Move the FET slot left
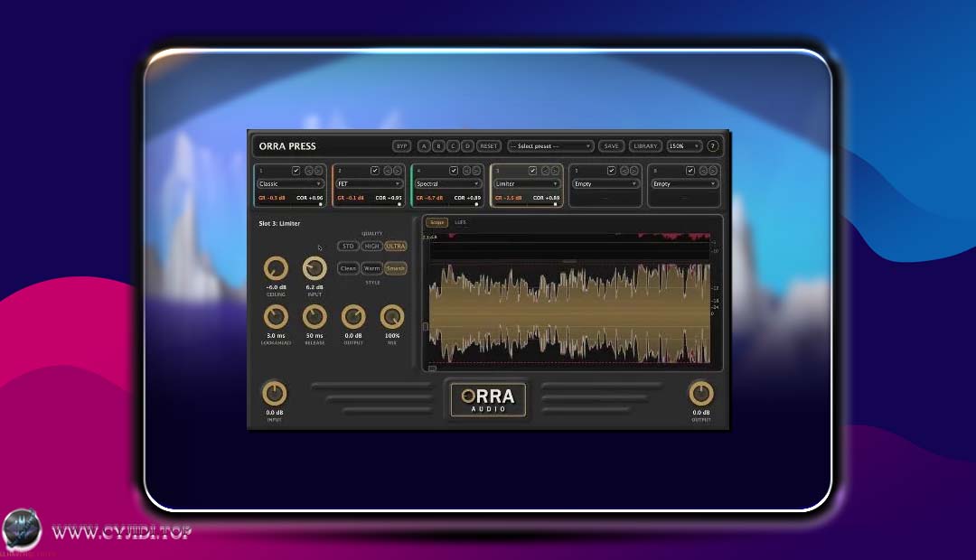The width and height of the screenshot is (976, 560). pyautogui.click(x=388, y=171)
